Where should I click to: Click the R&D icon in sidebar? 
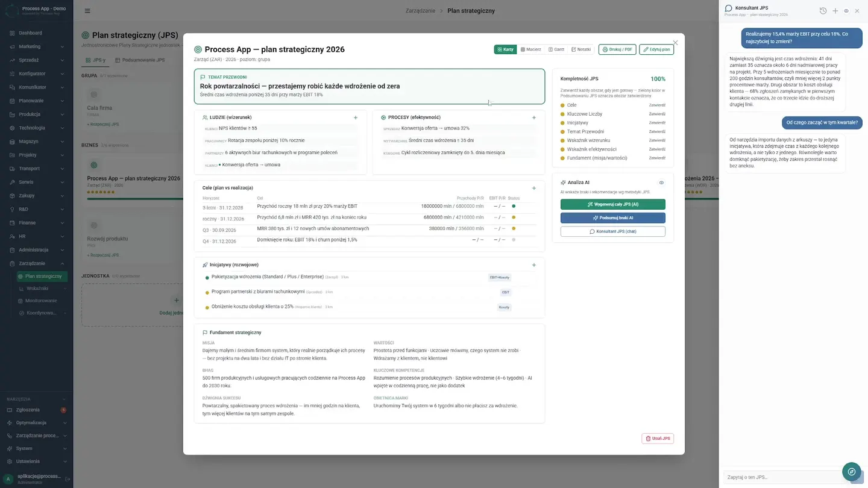point(12,209)
